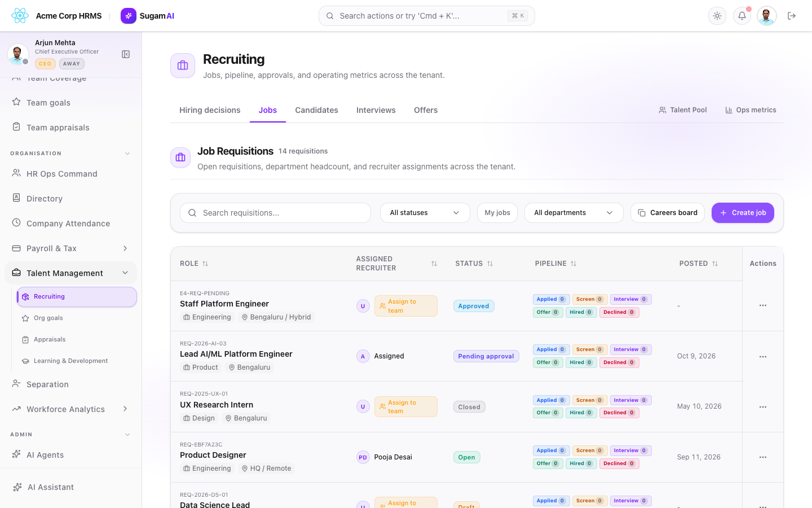Toggle the light/dark theme sun icon

[x=717, y=16]
